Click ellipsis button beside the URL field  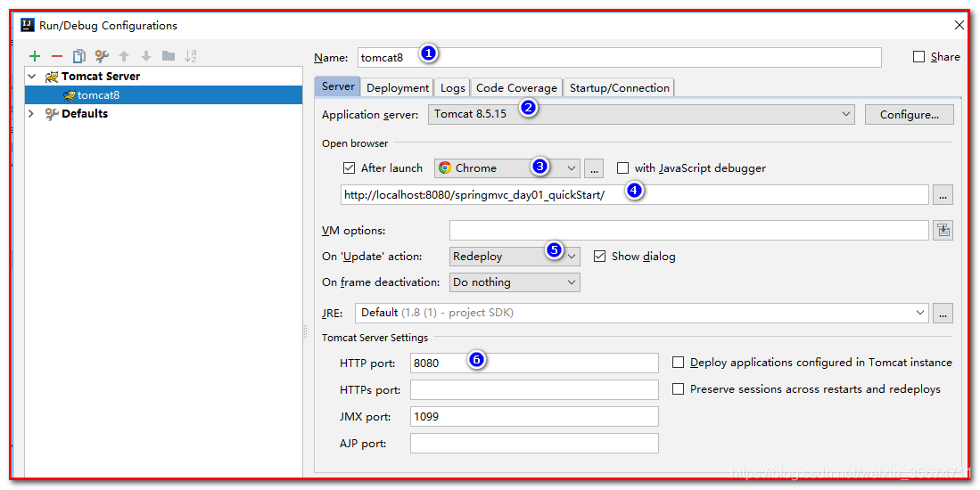tap(943, 195)
